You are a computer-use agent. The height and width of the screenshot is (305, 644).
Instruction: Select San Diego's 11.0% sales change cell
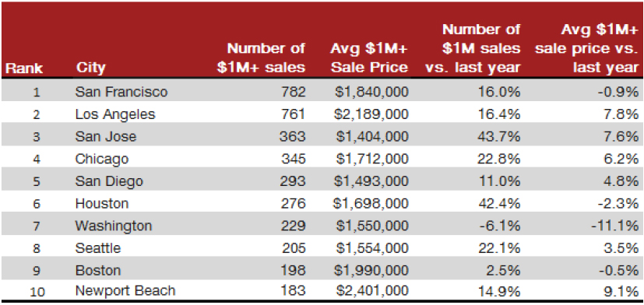pyautogui.click(x=499, y=181)
